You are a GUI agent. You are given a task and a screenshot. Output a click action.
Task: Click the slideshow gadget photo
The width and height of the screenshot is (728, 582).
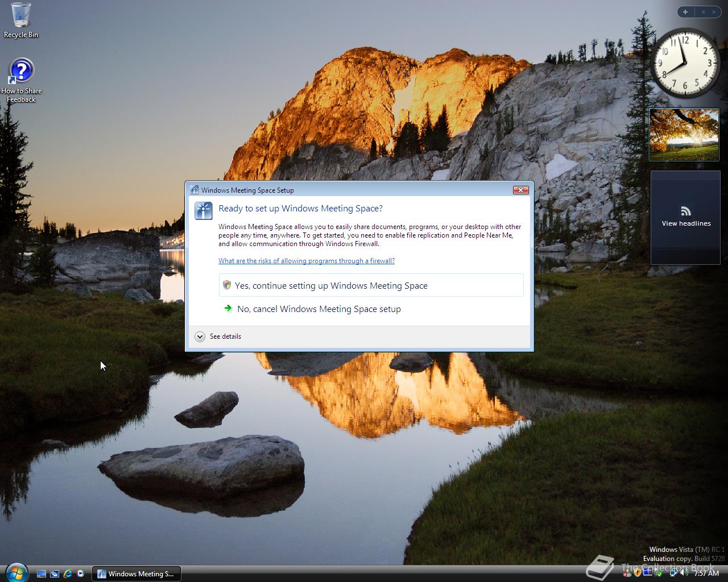[x=684, y=135]
